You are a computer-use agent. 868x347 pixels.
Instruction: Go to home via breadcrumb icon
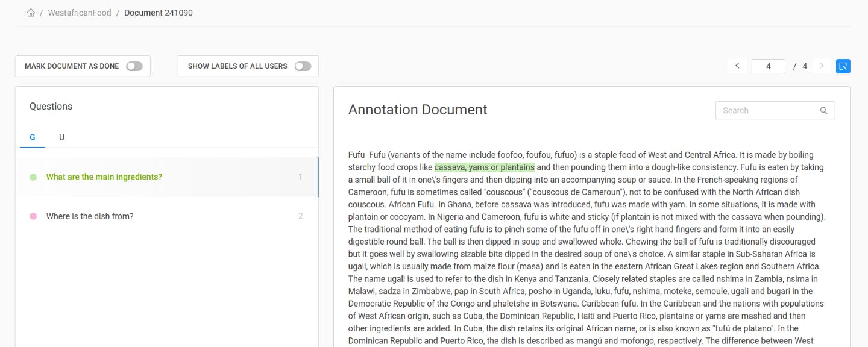point(31,13)
